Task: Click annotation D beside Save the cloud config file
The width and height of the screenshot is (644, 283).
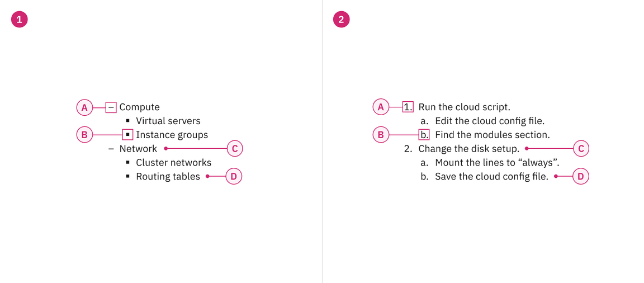Action: click(x=580, y=177)
